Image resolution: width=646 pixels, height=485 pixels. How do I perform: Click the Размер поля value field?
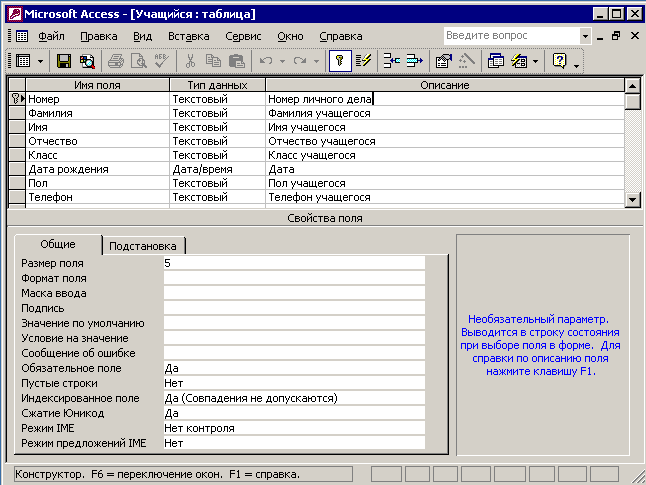click(x=294, y=263)
